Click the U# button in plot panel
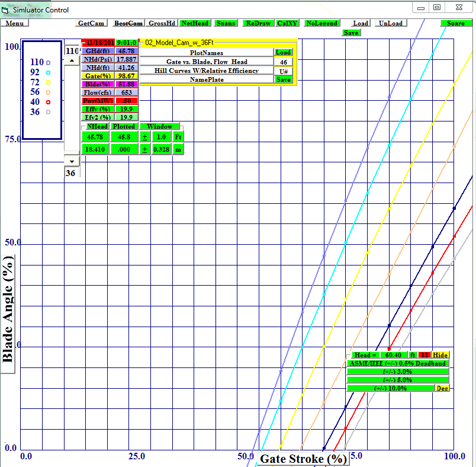The height and width of the screenshot is (467, 476). [x=283, y=71]
